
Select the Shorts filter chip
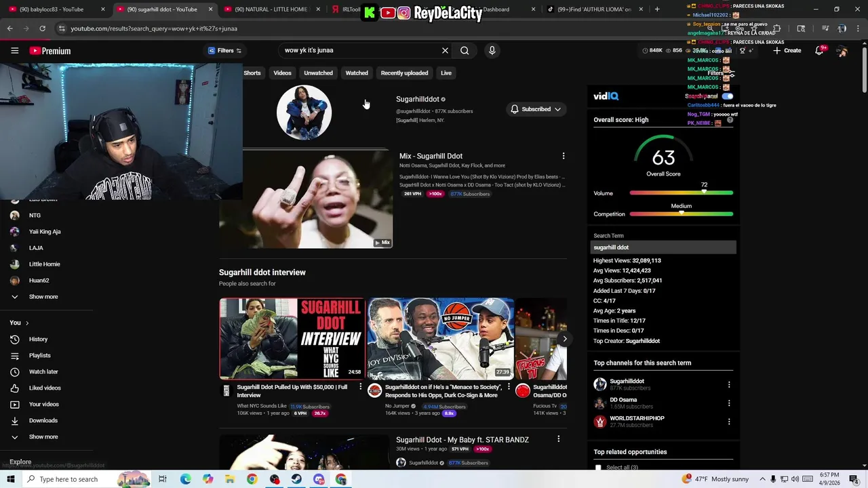coord(252,73)
